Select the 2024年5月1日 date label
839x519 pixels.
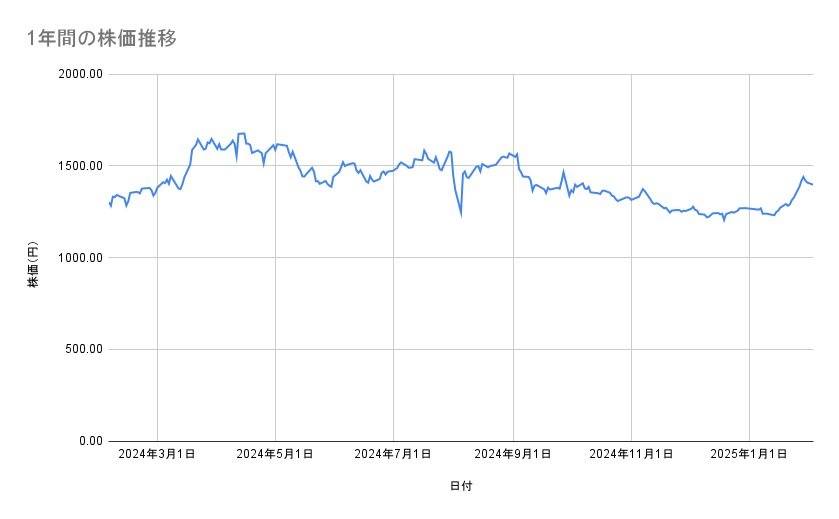coord(275,454)
